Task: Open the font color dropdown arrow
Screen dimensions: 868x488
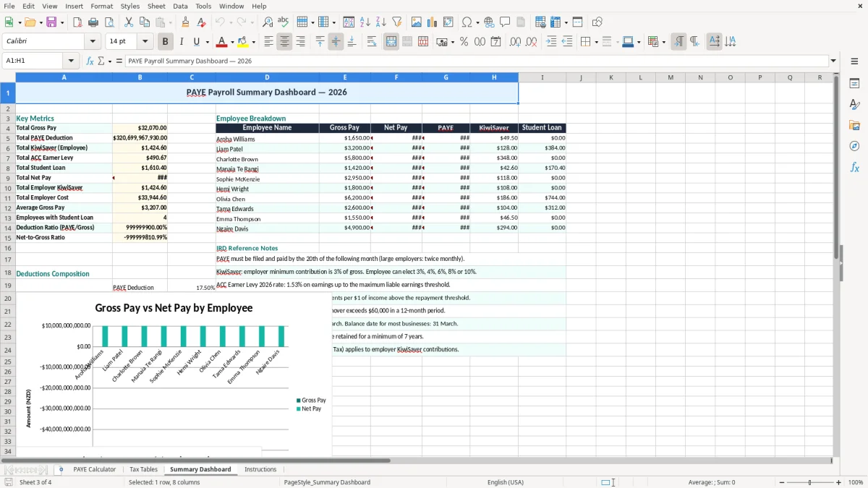Action: click(x=231, y=42)
